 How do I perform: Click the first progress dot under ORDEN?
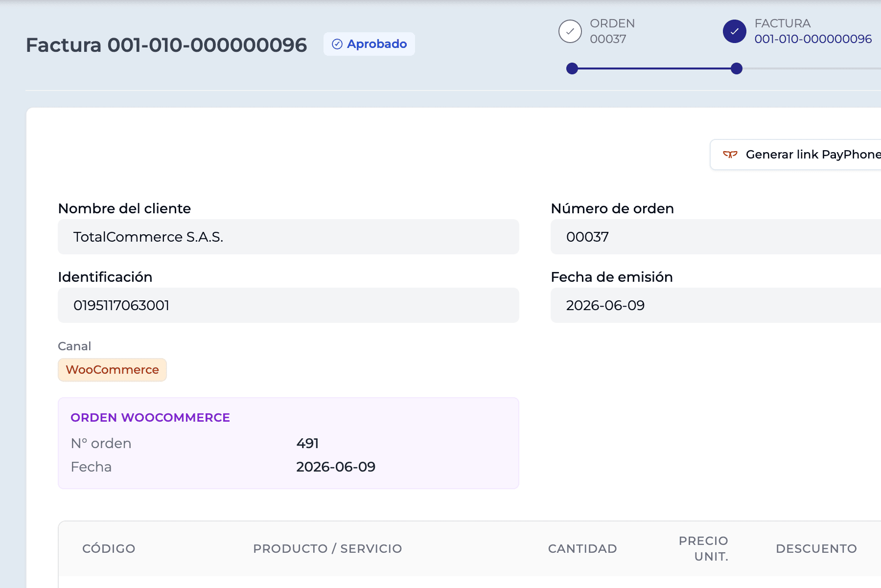(572, 68)
